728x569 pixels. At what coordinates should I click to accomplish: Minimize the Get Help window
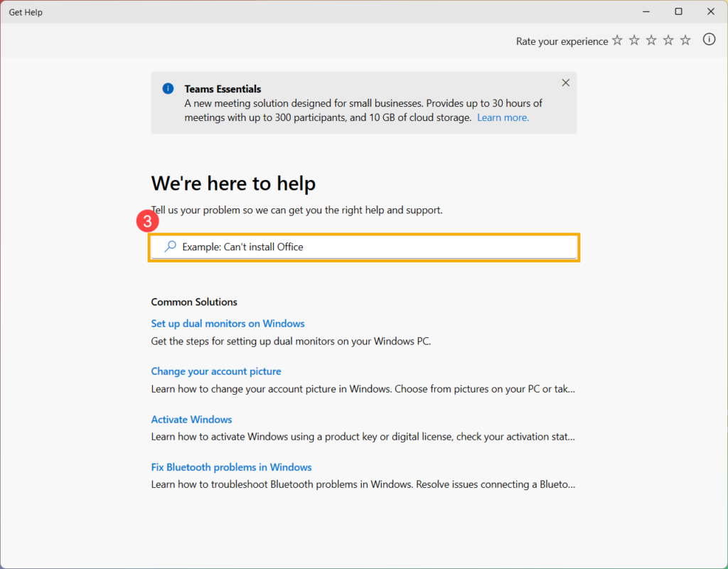pyautogui.click(x=646, y=11)
